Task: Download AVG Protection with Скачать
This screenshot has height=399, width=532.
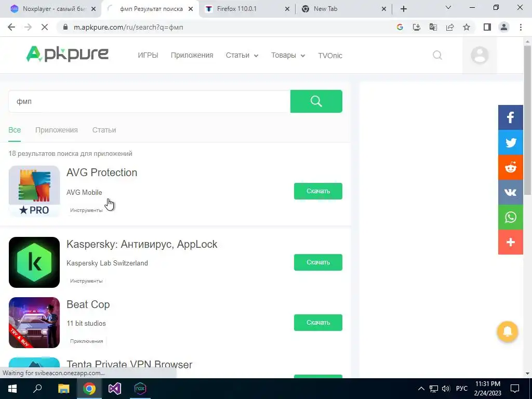Action: click(318, 191)
